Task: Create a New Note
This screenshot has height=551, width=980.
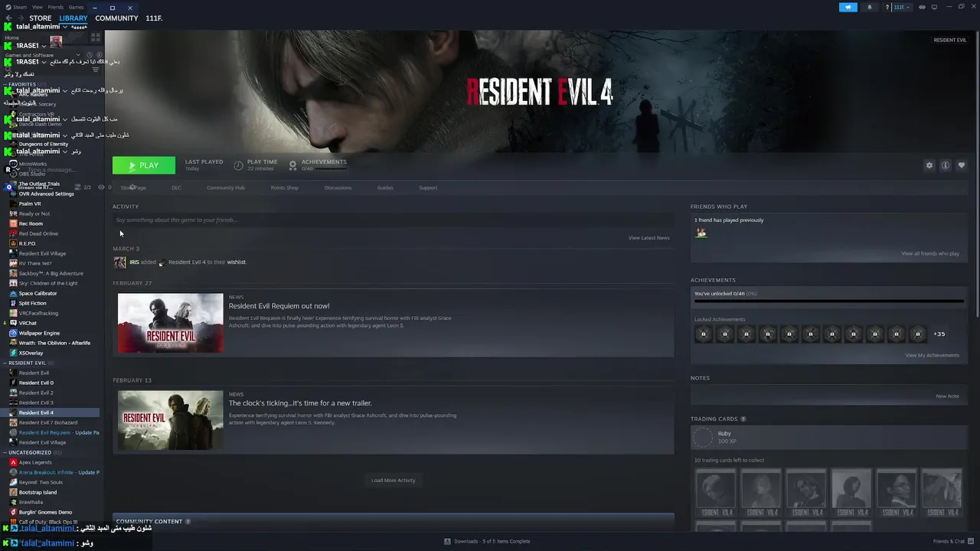Action: pyautogui.click(x=947, y=396)
